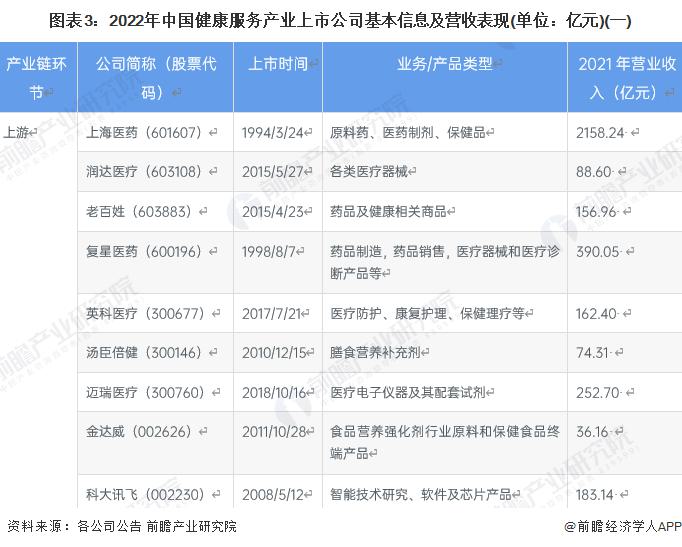
Task: Select the 科大讯飞（002230）company cell
Action: (146, 493)
